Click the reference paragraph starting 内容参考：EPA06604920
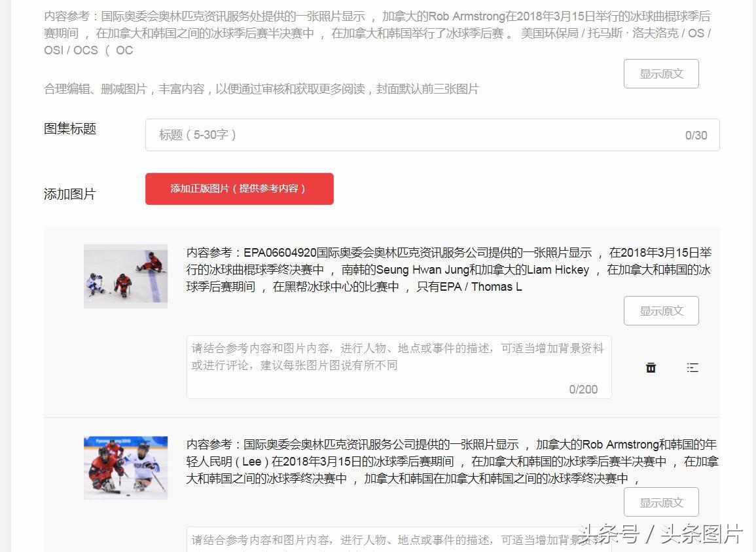This screenshot has width=756, height=552. [450, 270]
